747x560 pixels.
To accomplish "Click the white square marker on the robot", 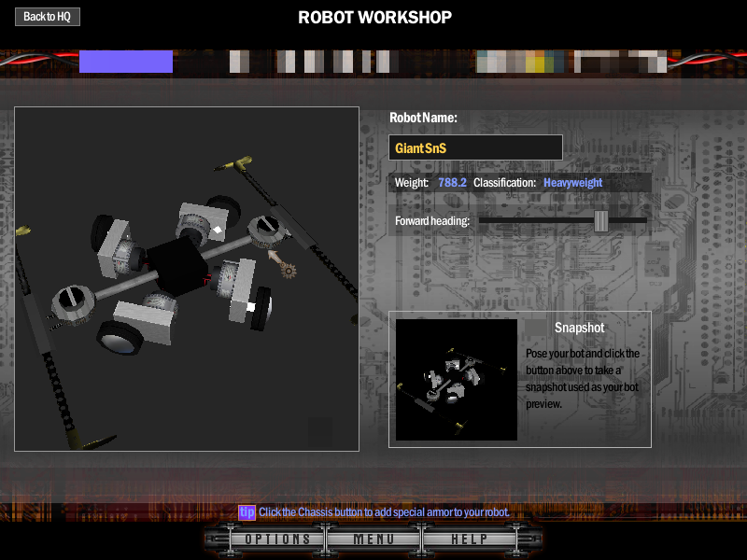I will 250,306.
